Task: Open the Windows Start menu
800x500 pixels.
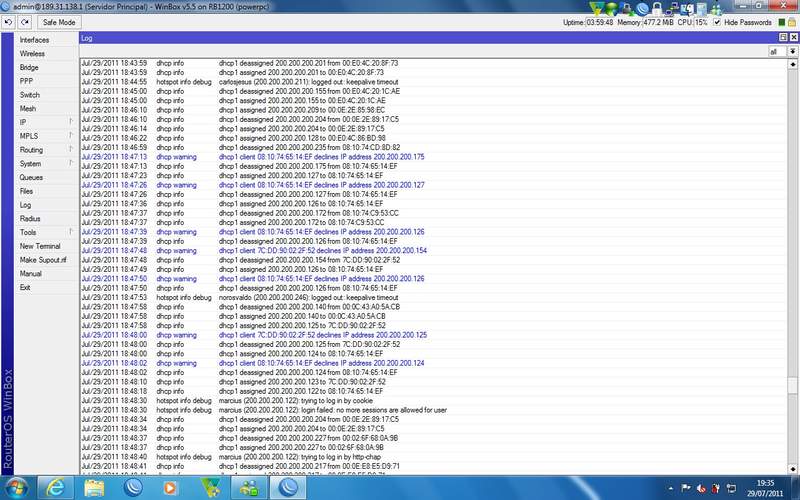Action: [x=16, y=488]
